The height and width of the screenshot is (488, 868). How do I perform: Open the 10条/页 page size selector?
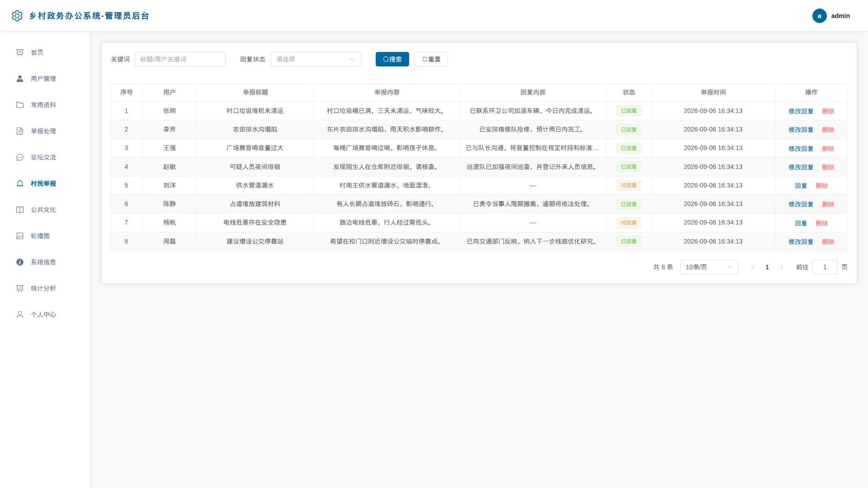tap(709, 267)
